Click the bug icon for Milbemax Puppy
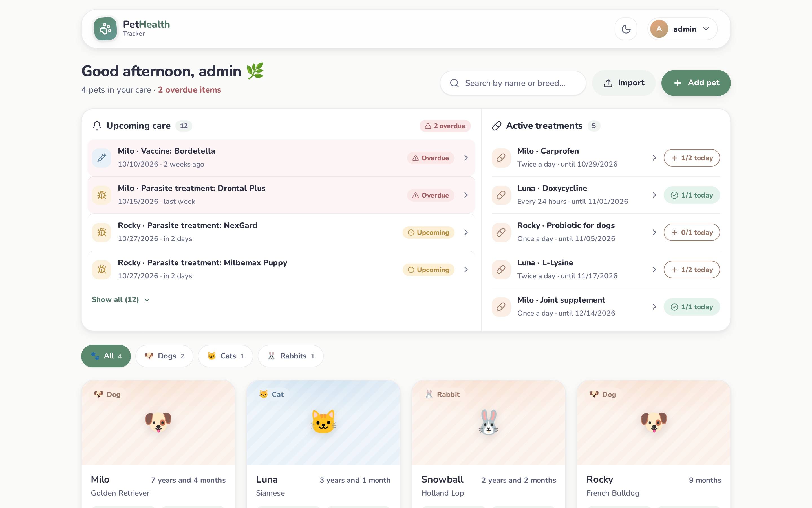Viewport: 812px width, 508px height. point(102,270)
